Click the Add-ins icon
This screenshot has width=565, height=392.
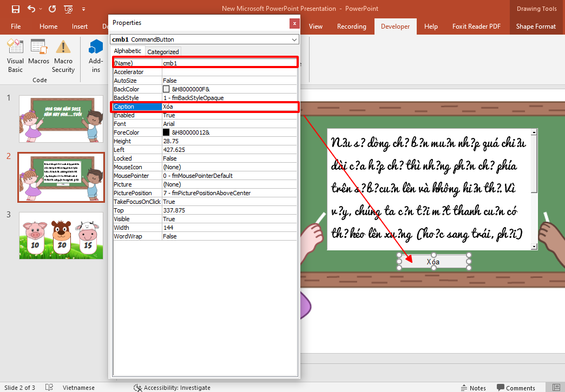coord(96,57)
